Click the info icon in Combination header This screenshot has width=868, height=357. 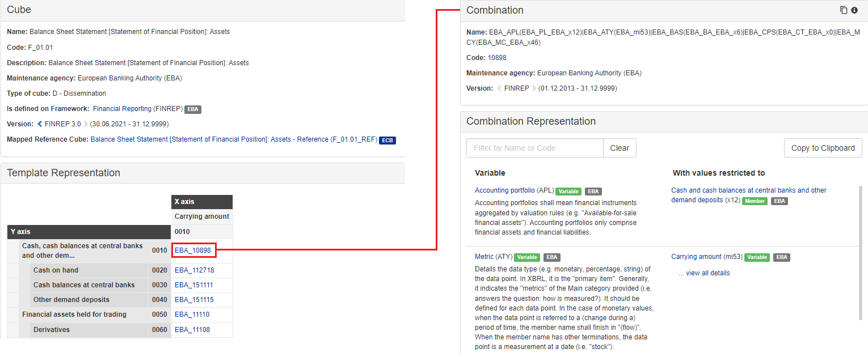pos(854,10)
